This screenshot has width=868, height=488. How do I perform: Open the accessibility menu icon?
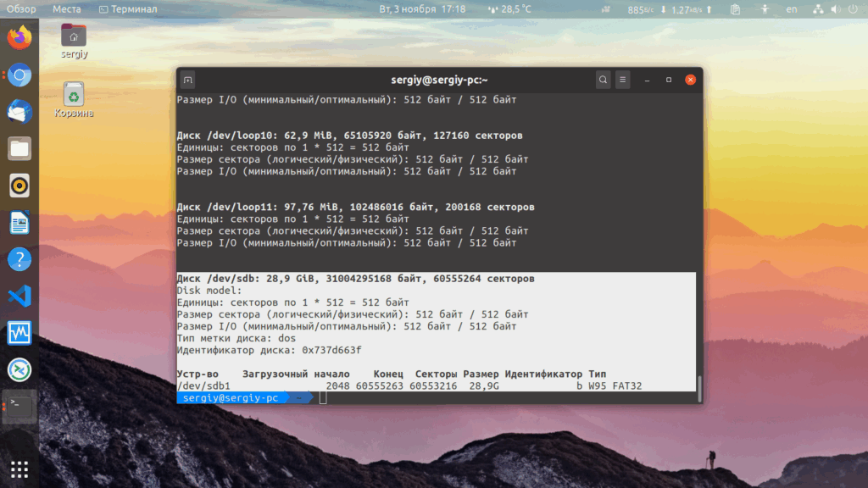[x=765, y=9]
